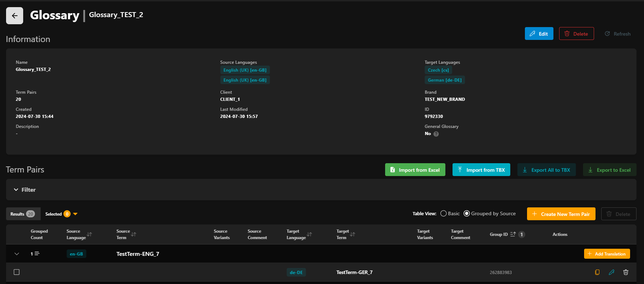Select Grouped by Source view
Image resolution: width=644 pixels, height=284 pixels.
tap(466, 213)
